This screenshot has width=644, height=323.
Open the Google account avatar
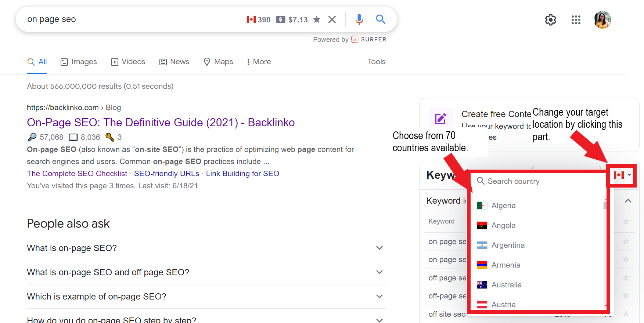pyautogui.click(x=602, y=20)
